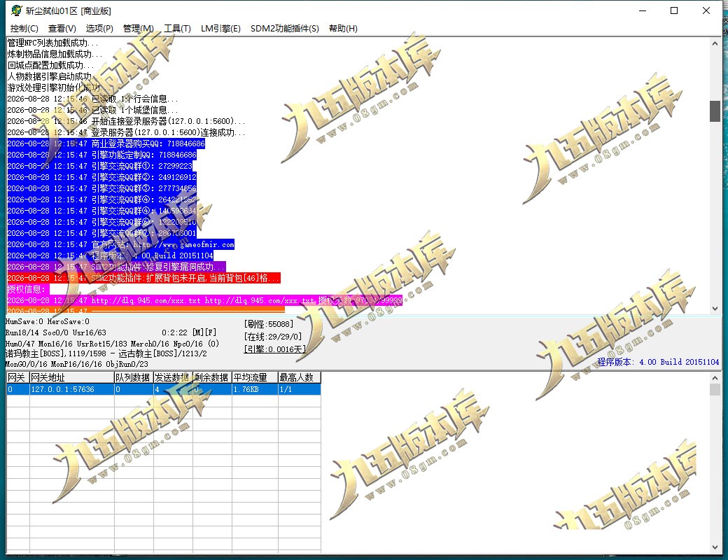
Task: Click the log panel scrollbar thumb
Action: [x=715, y=111]
